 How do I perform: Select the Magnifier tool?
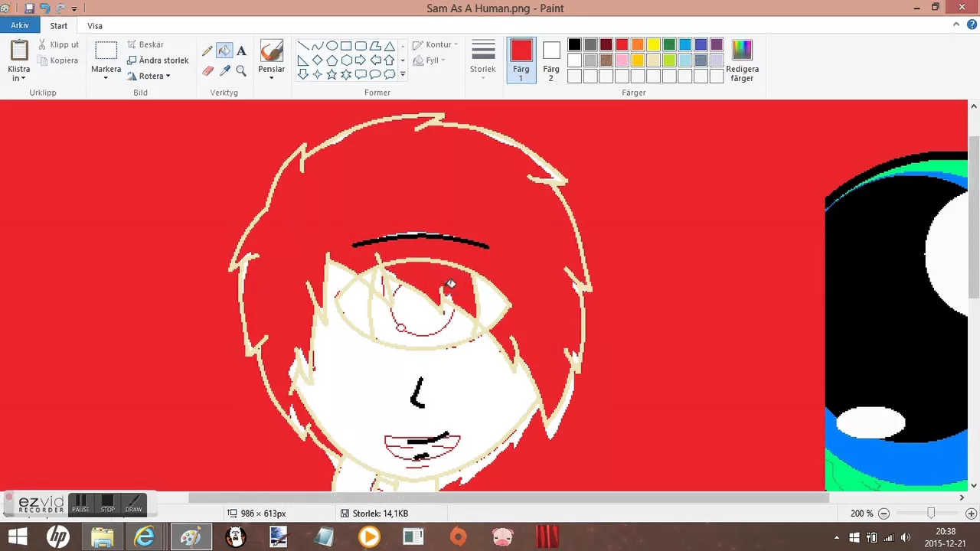[x=241, y=70]
